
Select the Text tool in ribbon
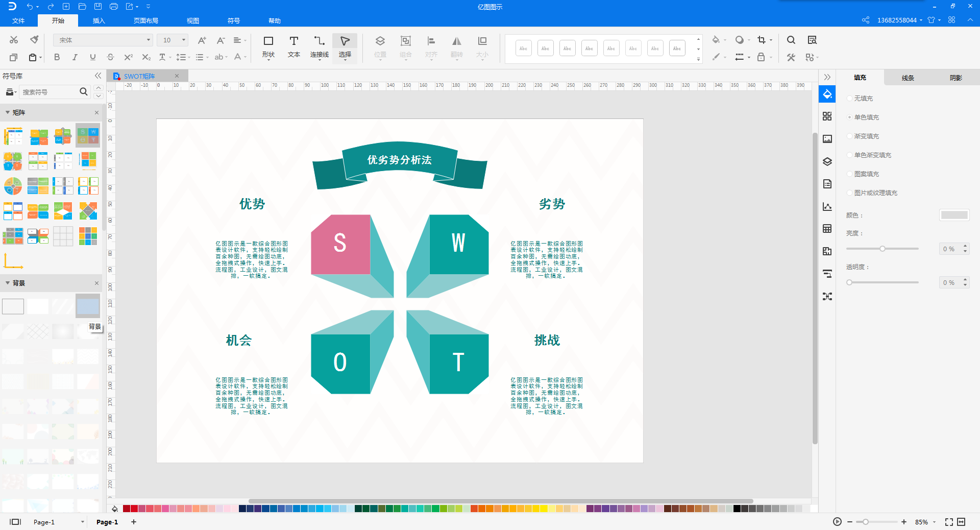point(293,46)
